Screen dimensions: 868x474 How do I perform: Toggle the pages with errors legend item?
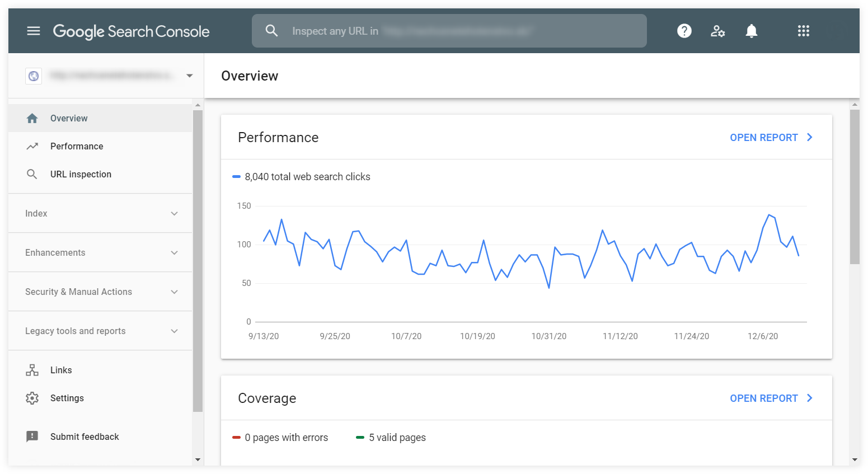coord(280,437)
